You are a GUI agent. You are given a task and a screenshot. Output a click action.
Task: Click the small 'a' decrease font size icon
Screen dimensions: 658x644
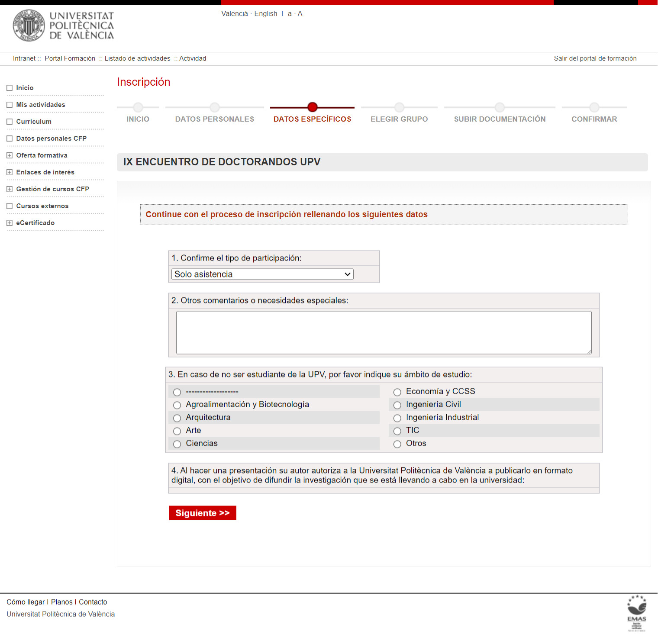point(290,14)
